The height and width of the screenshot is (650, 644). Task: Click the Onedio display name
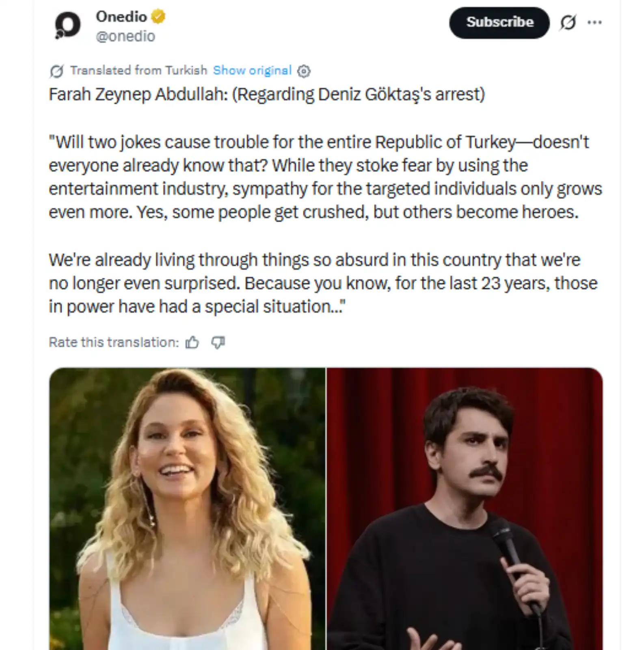point(121,17)
